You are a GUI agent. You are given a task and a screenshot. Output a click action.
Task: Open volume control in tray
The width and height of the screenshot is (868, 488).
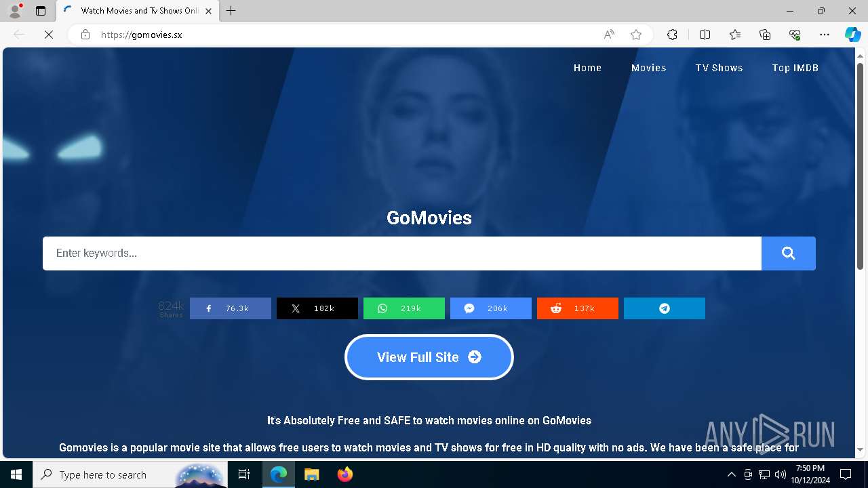point(780,474)
